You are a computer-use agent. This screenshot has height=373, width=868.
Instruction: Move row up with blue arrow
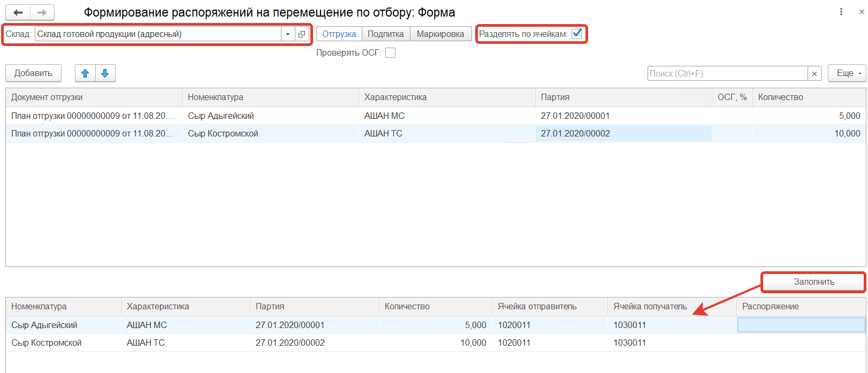[x=85, y=73]
